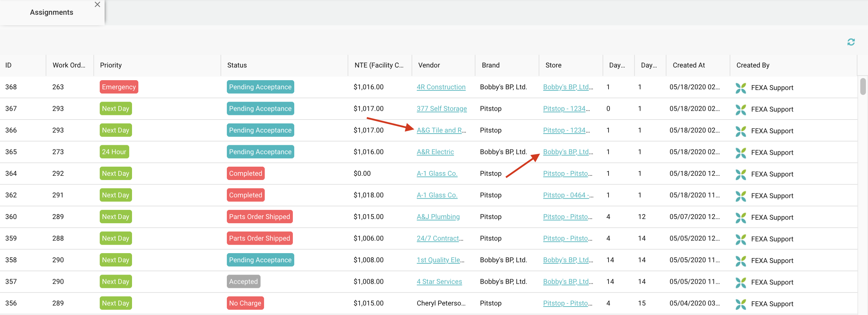The height and width of the screenshot is (315, 868).
Task: Click the refresh icon above the table
Action: point(851,42)
